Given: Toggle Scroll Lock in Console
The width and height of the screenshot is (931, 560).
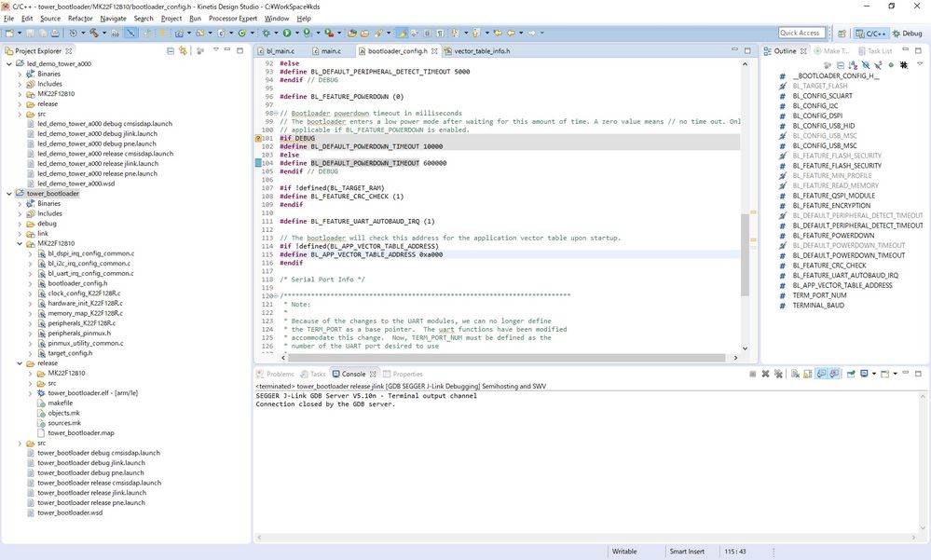Looking at the screenshot, I should pos(807,374).
